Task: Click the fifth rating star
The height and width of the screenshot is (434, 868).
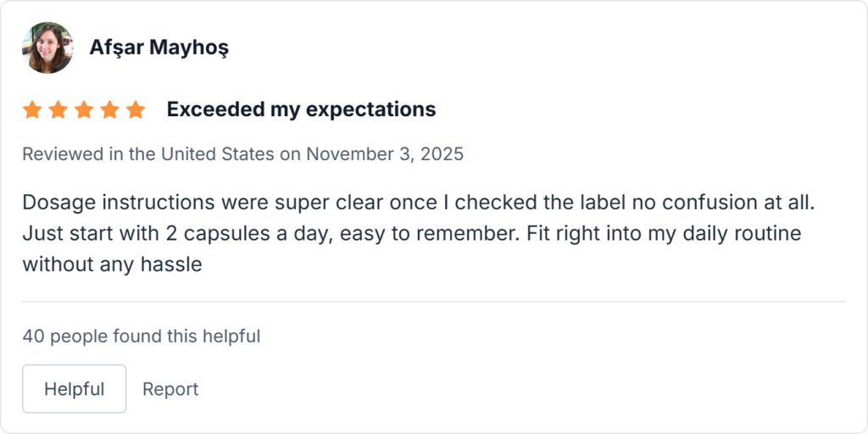Action: click(x=135, y=109)
